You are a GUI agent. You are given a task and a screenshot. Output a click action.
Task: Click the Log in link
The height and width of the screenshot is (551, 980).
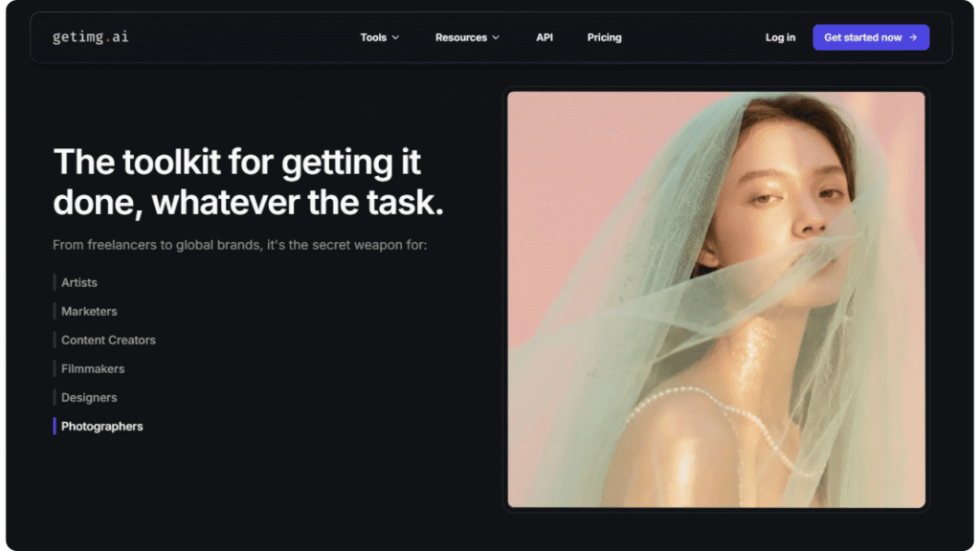(x=780, y=37)
